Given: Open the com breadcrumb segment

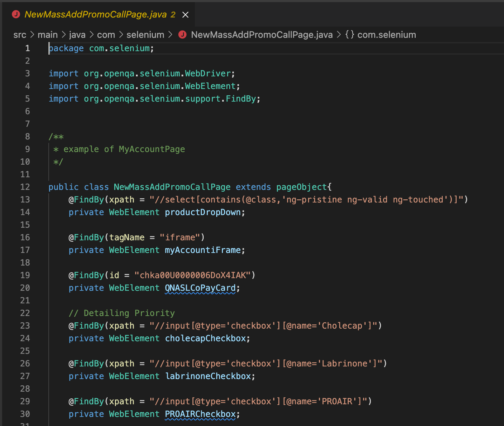Looking at the screenshot, I should pos(106,35).
